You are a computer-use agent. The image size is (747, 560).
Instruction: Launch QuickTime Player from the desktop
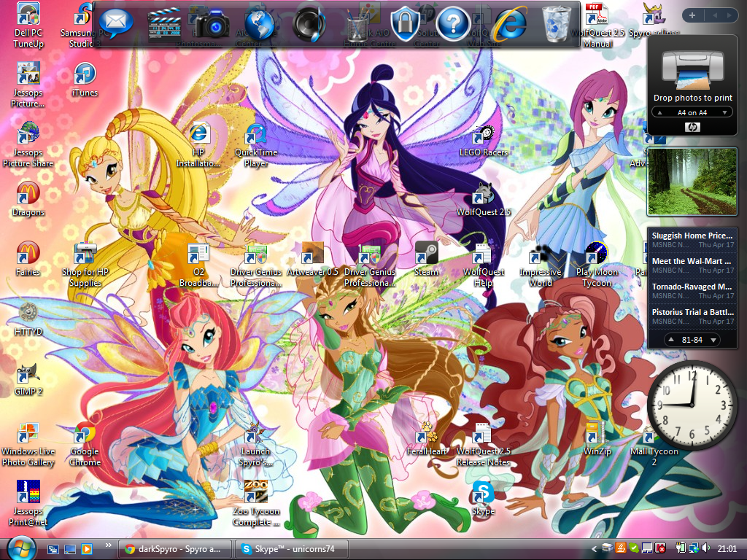pos(256,146)
